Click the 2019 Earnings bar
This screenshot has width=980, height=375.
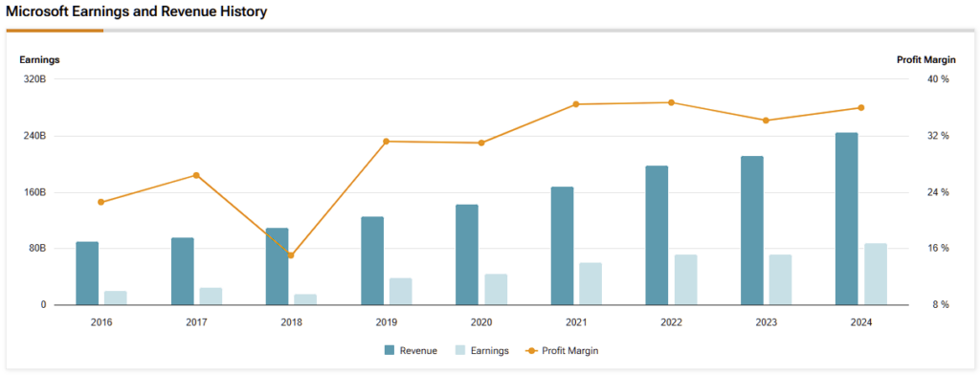click(401, 291)
